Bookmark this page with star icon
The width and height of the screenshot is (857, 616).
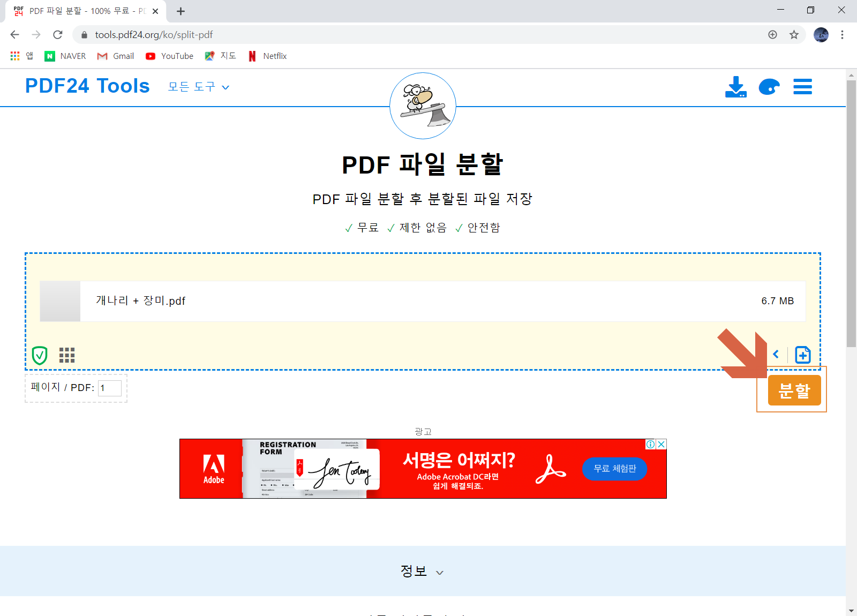[794, 35]
